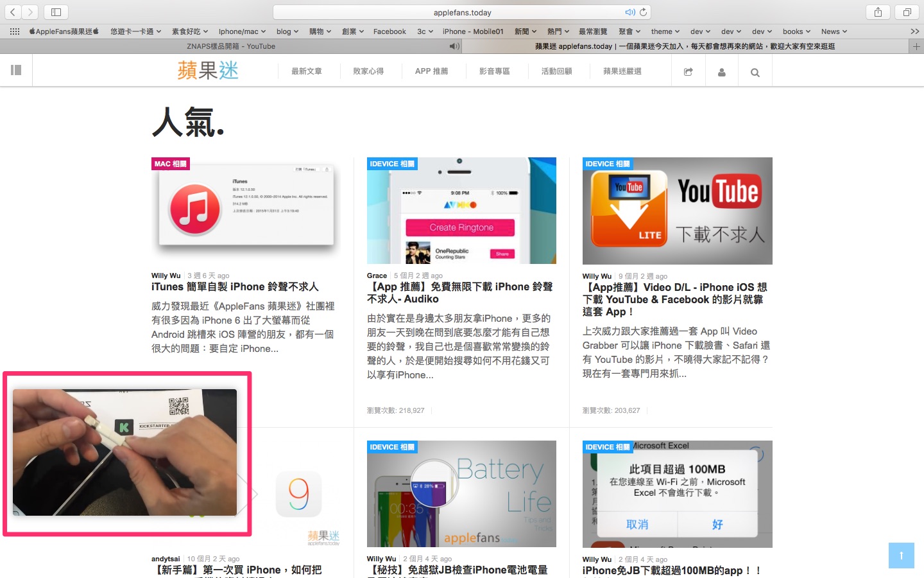924x578 pixels.
Task: Click the 蘋果迷 site logo
Action: coord(208,71)
